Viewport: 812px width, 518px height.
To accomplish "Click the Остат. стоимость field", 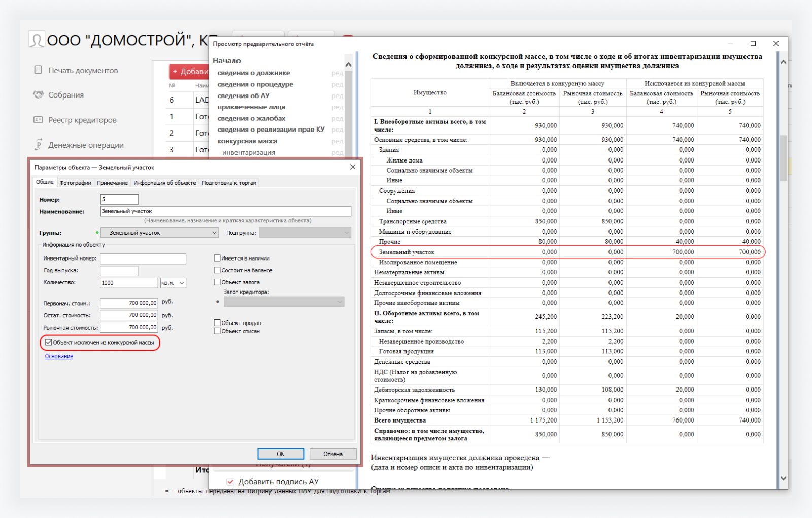I will click(x=129, y=315).
